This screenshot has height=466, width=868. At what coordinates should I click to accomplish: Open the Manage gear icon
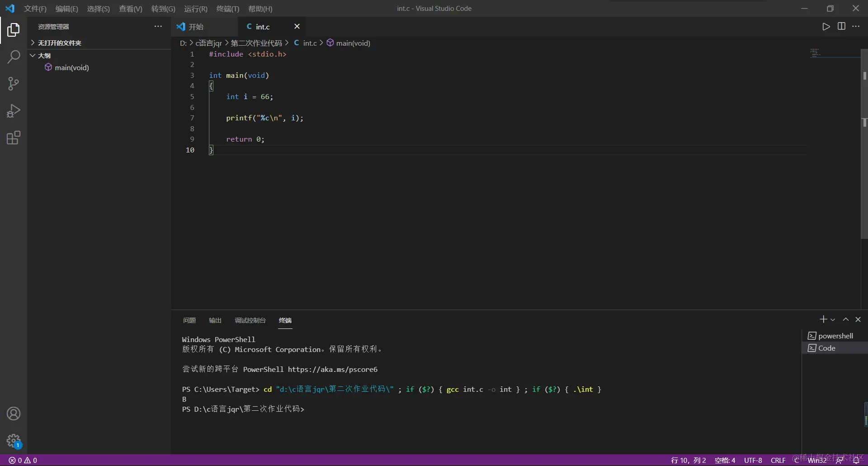pyautogui.click(x=14, y=441)
